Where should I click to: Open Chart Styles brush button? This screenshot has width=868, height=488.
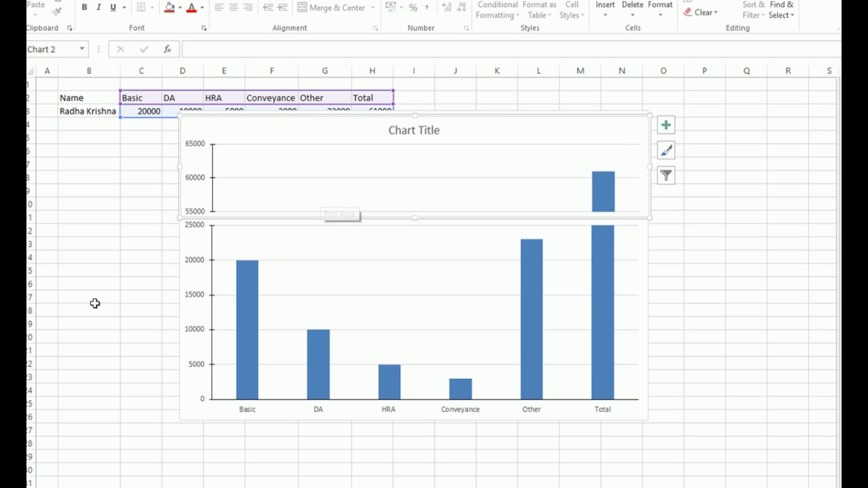(666, 150)
